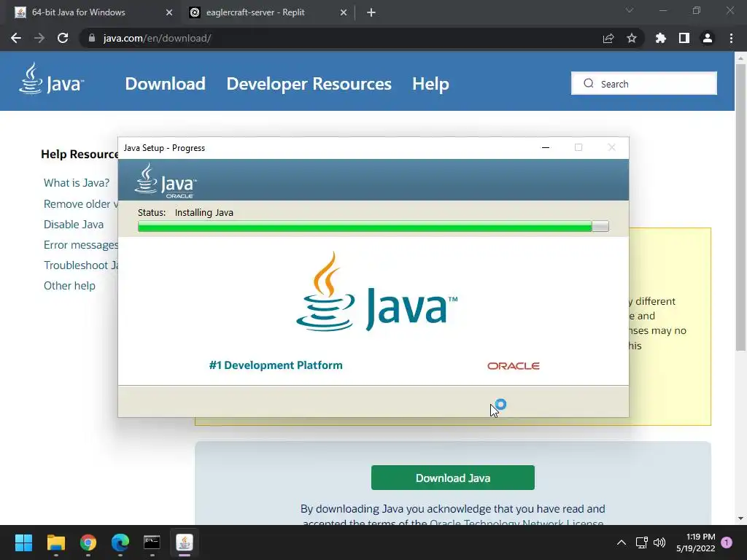Open the Help menu on java.com
This screenshot has height=560, width=747.
[x=430, y=84]
